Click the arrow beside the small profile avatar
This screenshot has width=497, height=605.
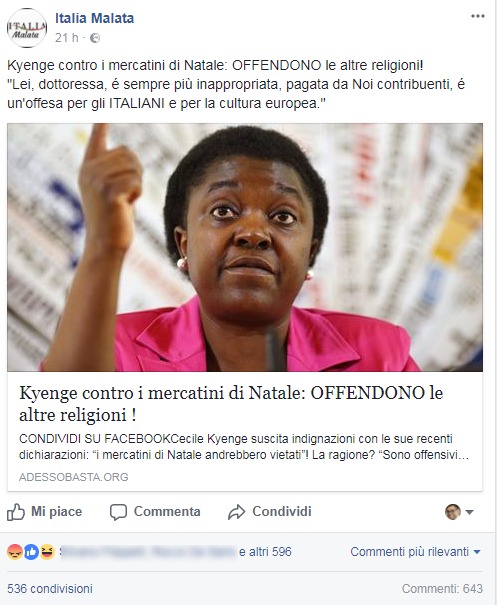coord(469,512)
